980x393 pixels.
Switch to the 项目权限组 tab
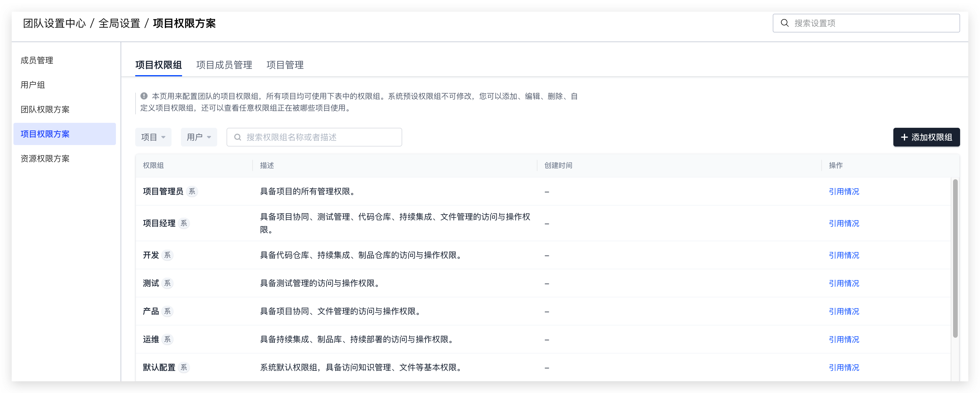click(159, 65)
